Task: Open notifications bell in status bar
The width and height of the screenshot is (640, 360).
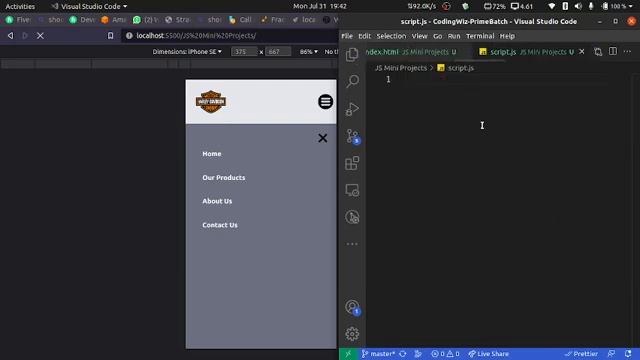Action: (x=628, y=354)
